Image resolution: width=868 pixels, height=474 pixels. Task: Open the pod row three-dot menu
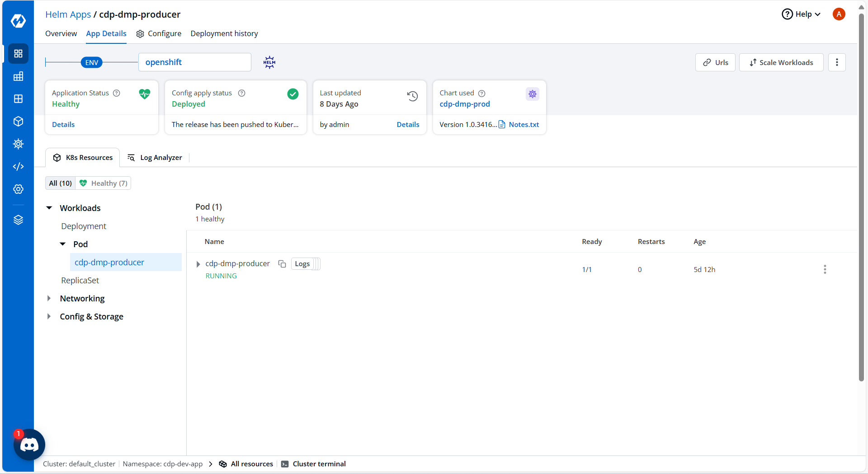(x=825, y=269)
